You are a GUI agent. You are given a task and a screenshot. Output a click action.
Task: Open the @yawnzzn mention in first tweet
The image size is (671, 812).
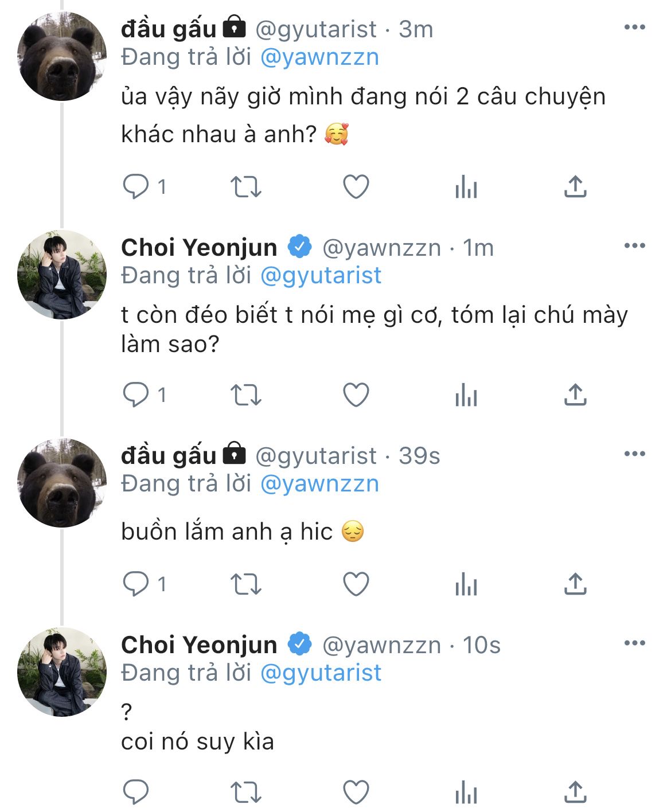[x=319, y=57]
